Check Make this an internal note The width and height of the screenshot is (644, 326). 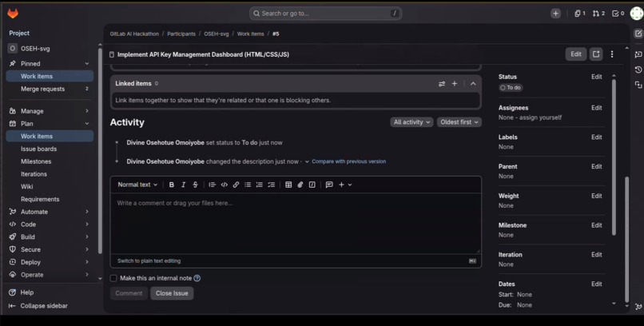coord(113,278)
